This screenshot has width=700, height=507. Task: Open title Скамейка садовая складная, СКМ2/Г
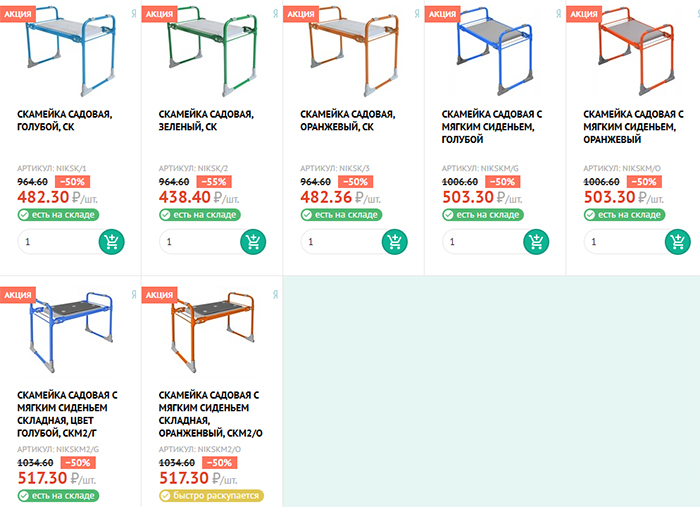coord(67,414)
